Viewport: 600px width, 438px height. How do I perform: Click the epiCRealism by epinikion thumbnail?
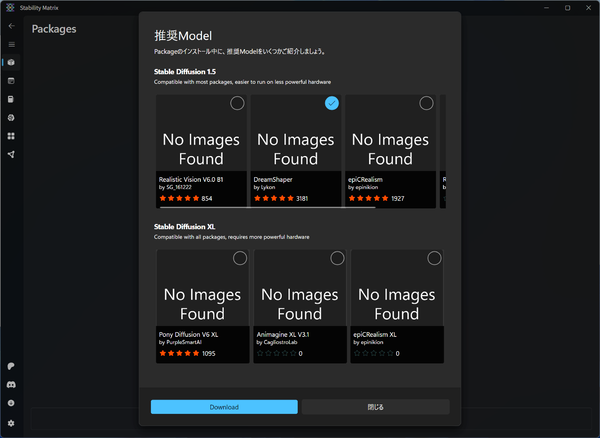(x=390, y=133)
